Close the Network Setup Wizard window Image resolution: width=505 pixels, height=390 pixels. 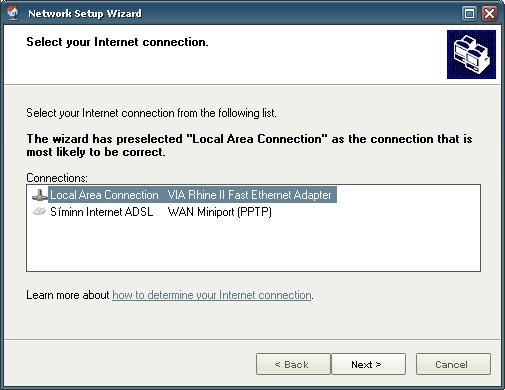489,14
